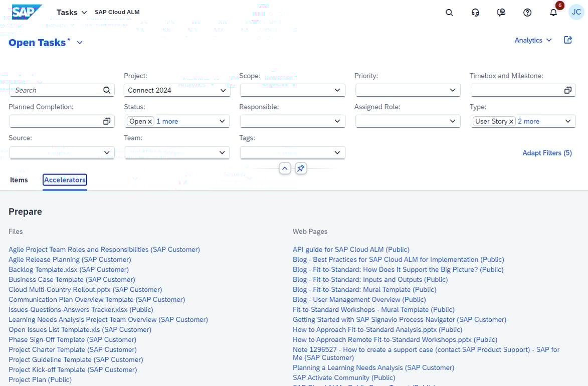This screenshot has width=588, height=386.
Task: Open Project Charter Template
Action: point(72,349)
